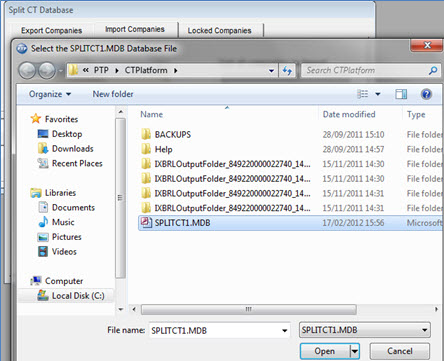Select Documents under Libraries
The image size is (444, 361).
click(x=73, y=207)
